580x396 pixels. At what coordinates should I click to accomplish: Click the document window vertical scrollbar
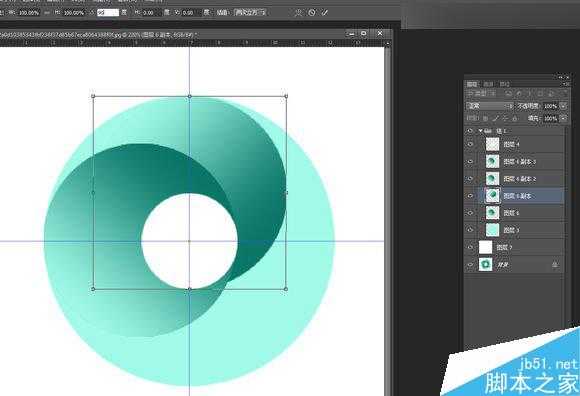click(x=388, y=221)
